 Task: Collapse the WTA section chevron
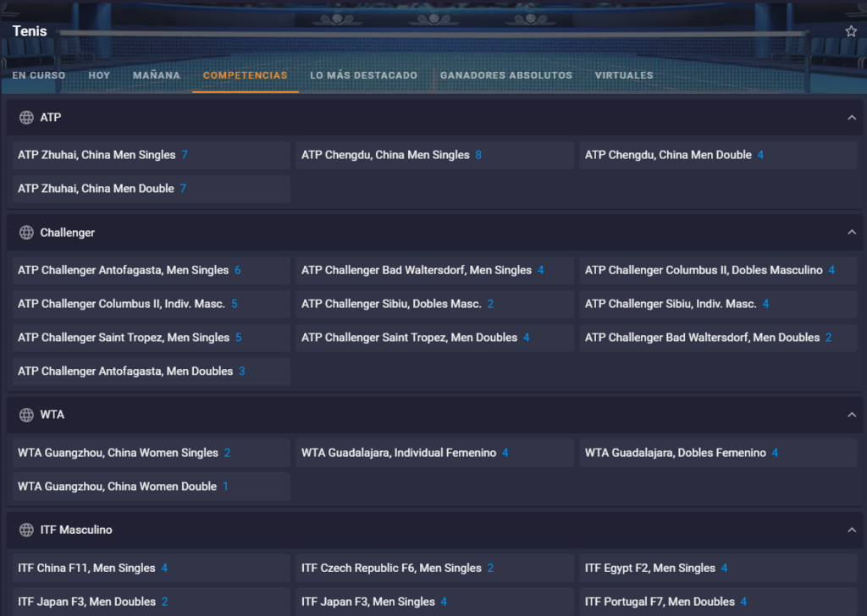[x=852, y=415]
